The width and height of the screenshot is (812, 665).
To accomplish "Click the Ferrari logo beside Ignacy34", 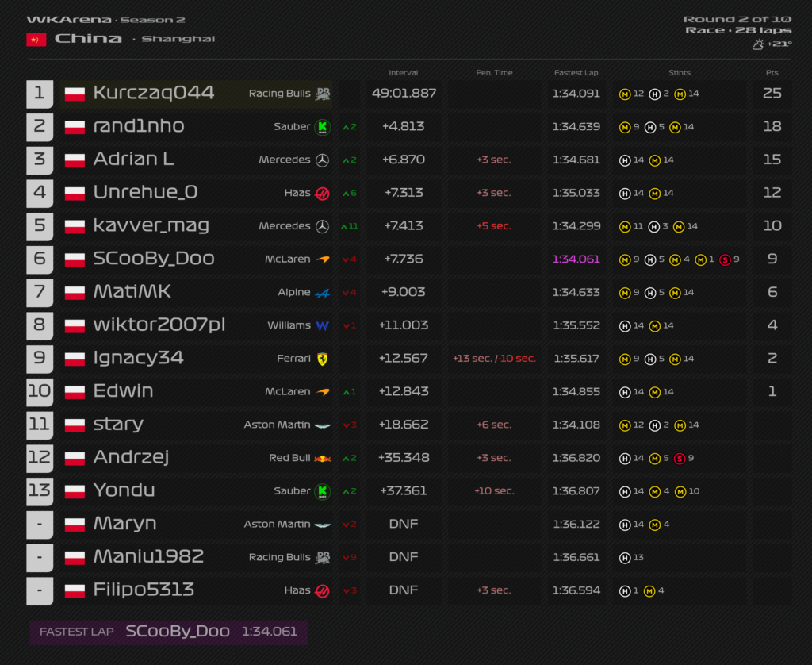I will 322,359.
